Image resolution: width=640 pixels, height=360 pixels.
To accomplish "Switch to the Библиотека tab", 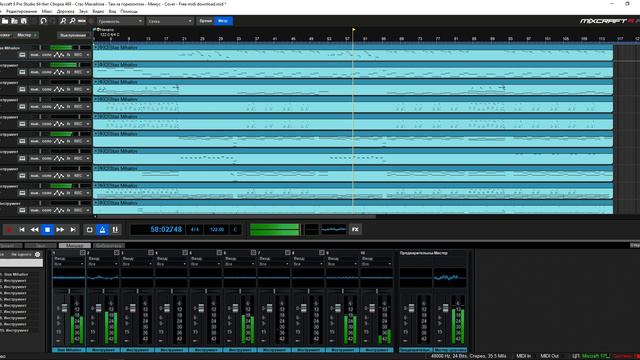I will point(109,246).
